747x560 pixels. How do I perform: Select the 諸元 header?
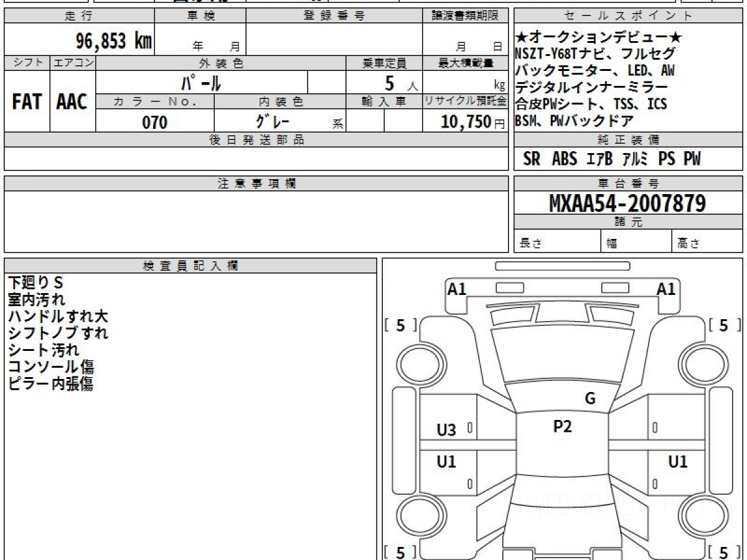(x=628, y=222)
